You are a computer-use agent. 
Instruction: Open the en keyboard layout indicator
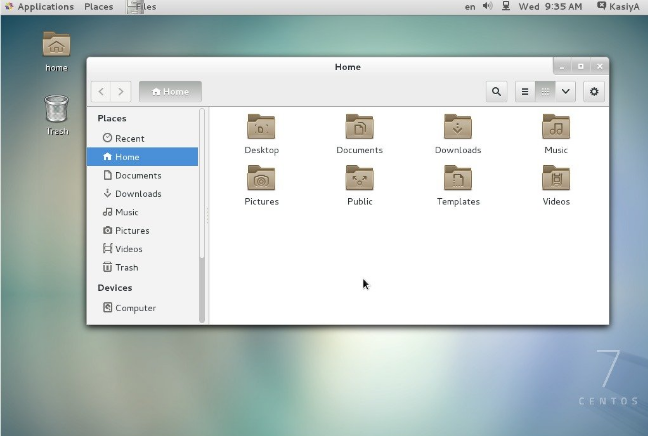(470, 7)
